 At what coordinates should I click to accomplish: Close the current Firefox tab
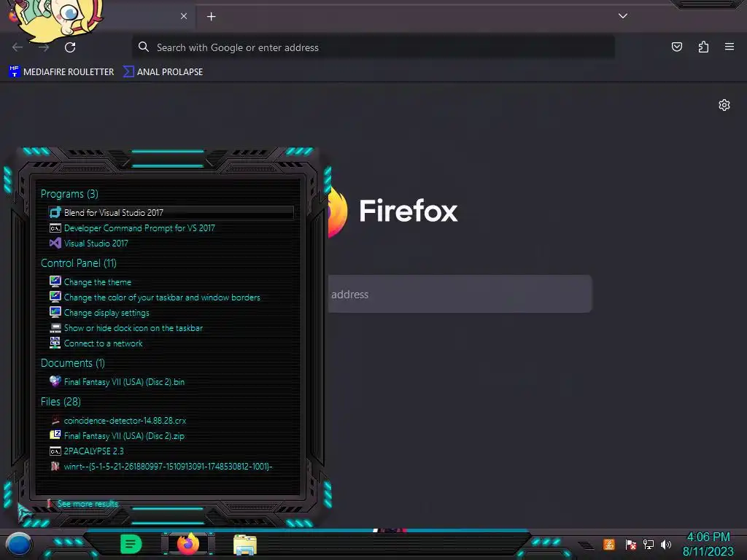click(x=184, y=16)
